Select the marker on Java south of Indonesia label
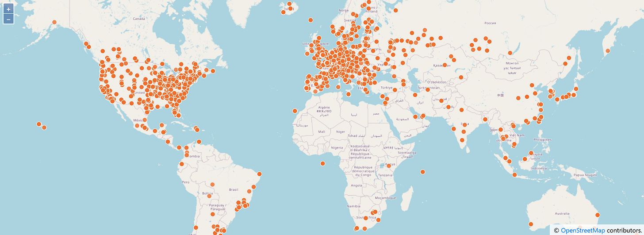Image resolution: width=644 pixels, height=235 pixels. pyautogui.click(x=514, y=175)
